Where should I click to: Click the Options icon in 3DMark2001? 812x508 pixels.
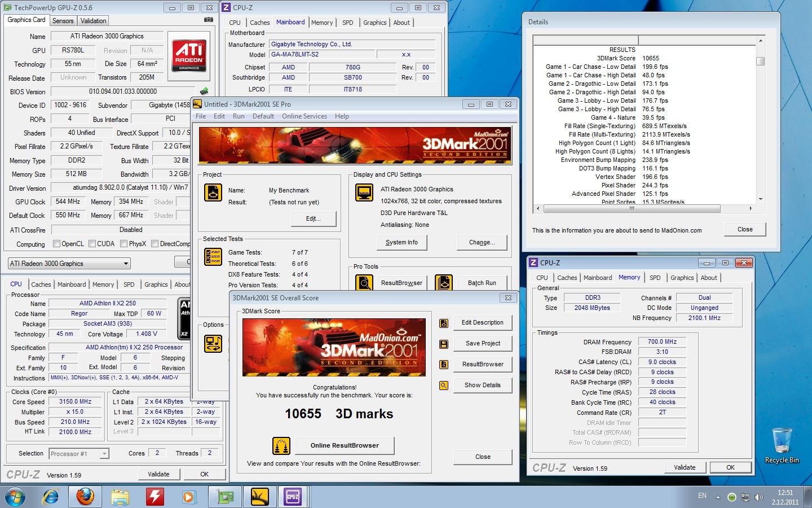[213, 343]
